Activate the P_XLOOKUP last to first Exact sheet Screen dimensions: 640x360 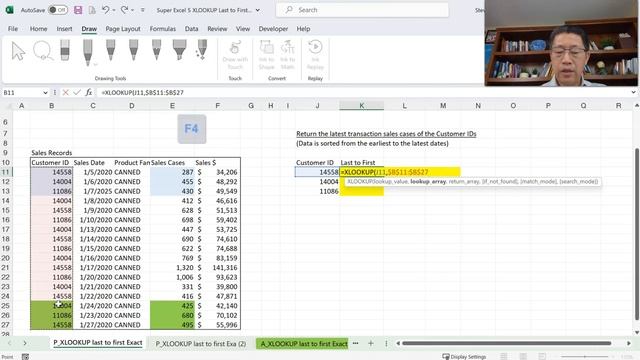tap(98, 343)
